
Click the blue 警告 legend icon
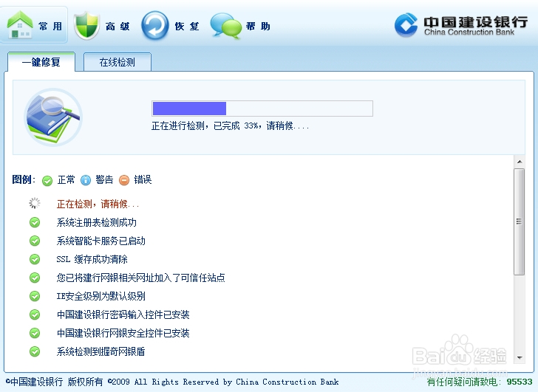pos(86,180)
